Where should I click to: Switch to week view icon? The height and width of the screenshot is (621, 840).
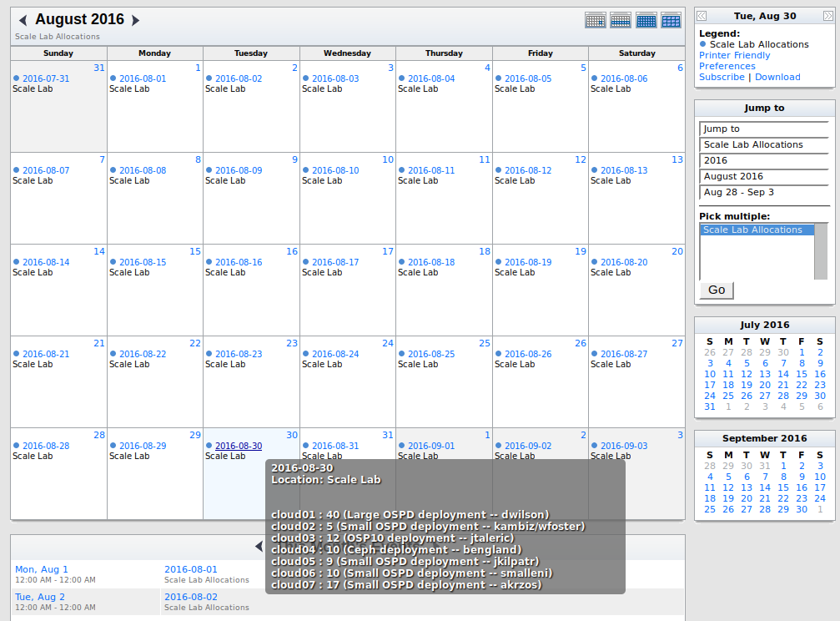point(621,21)
